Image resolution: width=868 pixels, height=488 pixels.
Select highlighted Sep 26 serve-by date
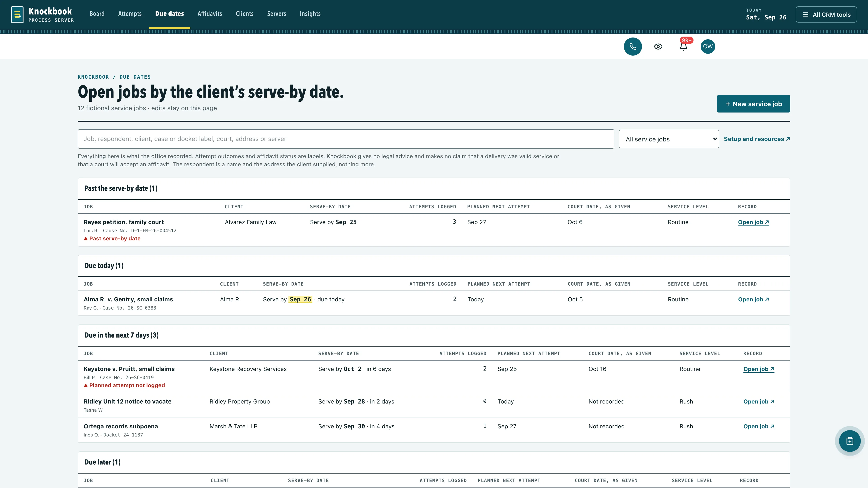pos(300,299)
